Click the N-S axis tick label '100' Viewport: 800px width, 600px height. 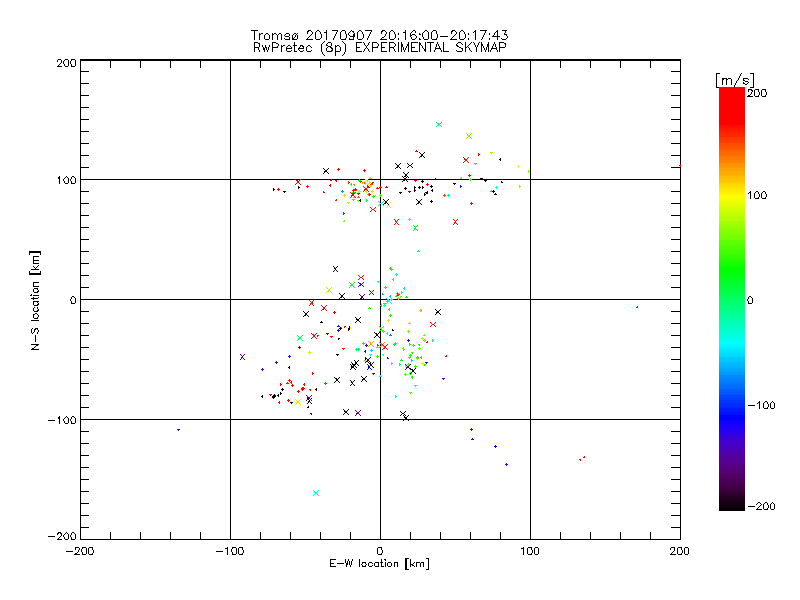coord(66,180)
